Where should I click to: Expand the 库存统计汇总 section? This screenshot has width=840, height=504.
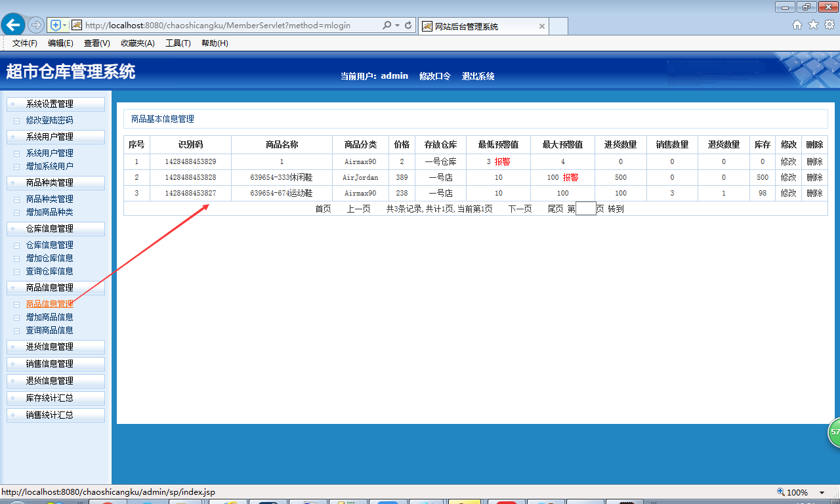(x=55, y=398)
